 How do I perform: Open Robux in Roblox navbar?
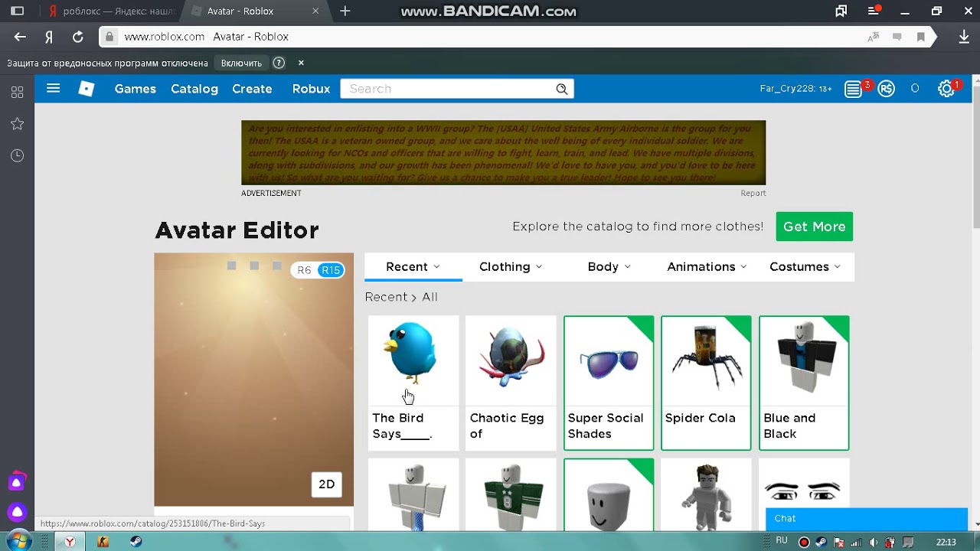point(311,89)
